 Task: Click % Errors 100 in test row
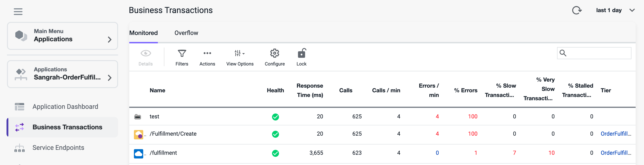[473, 116]
